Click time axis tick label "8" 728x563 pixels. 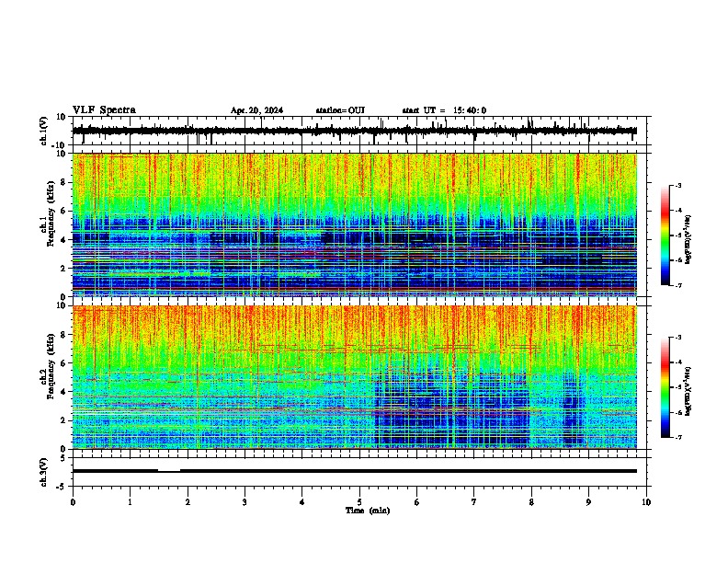click(531, 502)
